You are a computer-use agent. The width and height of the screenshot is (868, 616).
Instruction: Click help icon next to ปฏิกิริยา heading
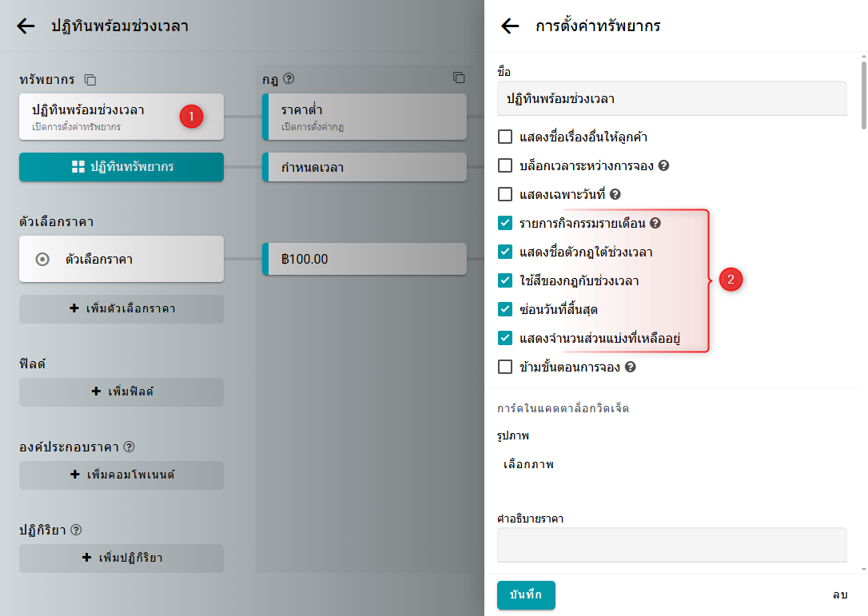77,530
